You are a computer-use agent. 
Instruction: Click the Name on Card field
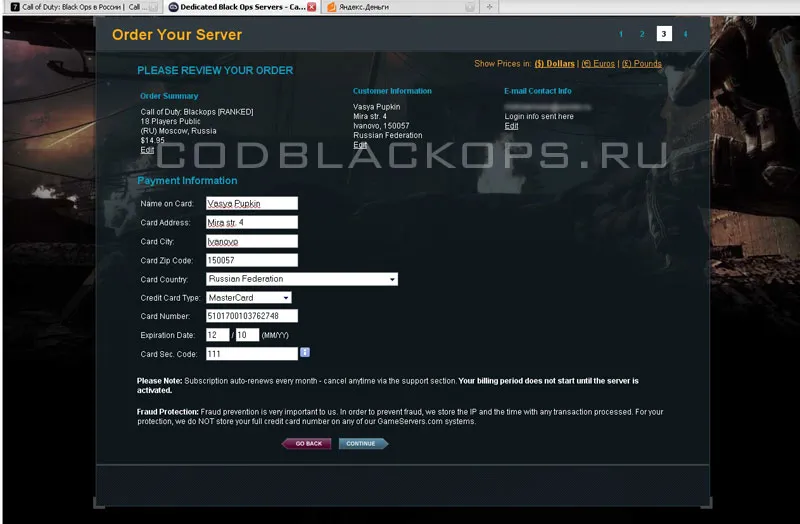pyautogui.click(x=252, y=203)
